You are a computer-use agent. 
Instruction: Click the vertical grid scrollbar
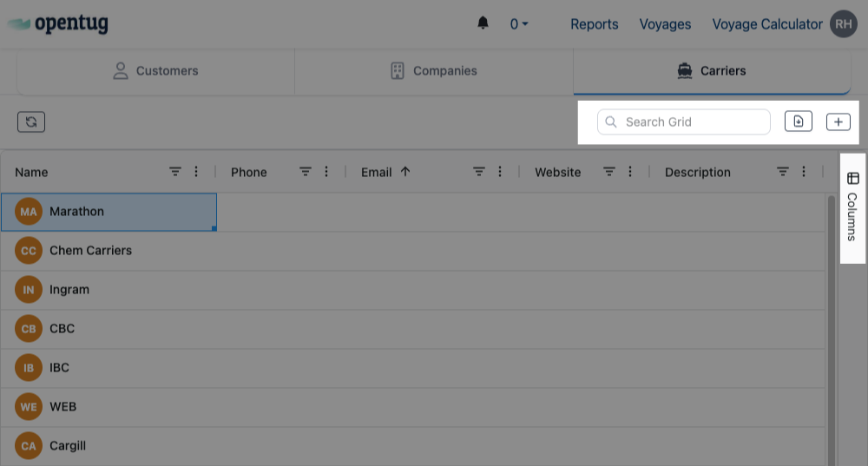pyautogui.click(x=831, y=330)
